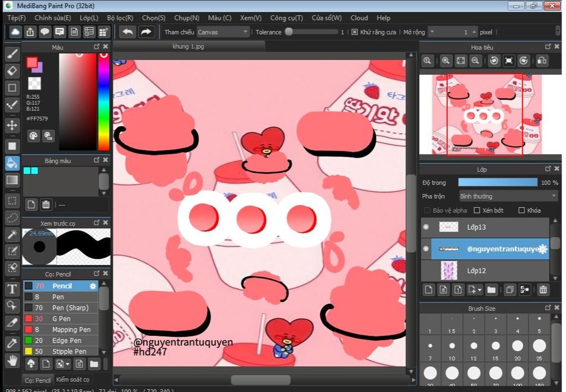The height and width of the screenshot is (392, 566).
Task: Select the Gradient tool
Action: coord(12,179)
